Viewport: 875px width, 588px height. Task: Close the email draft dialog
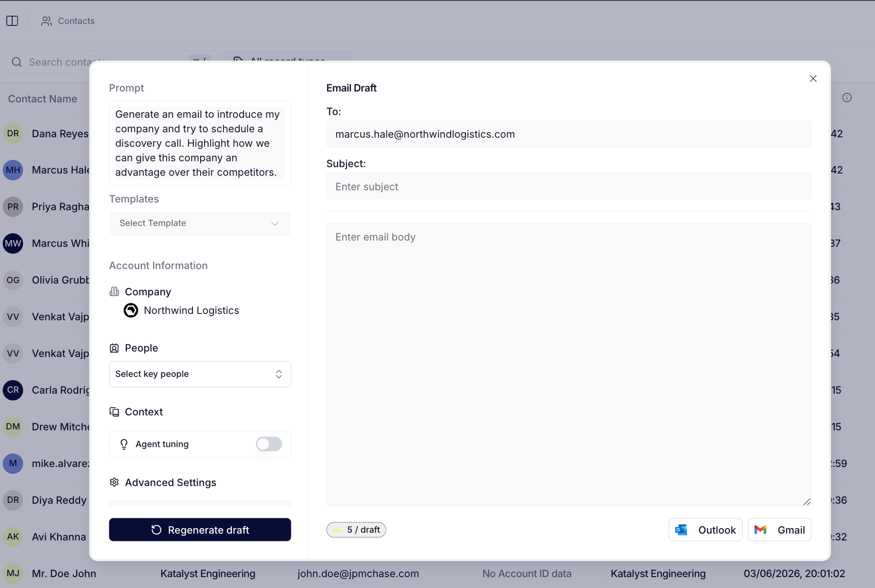(813, 78)
